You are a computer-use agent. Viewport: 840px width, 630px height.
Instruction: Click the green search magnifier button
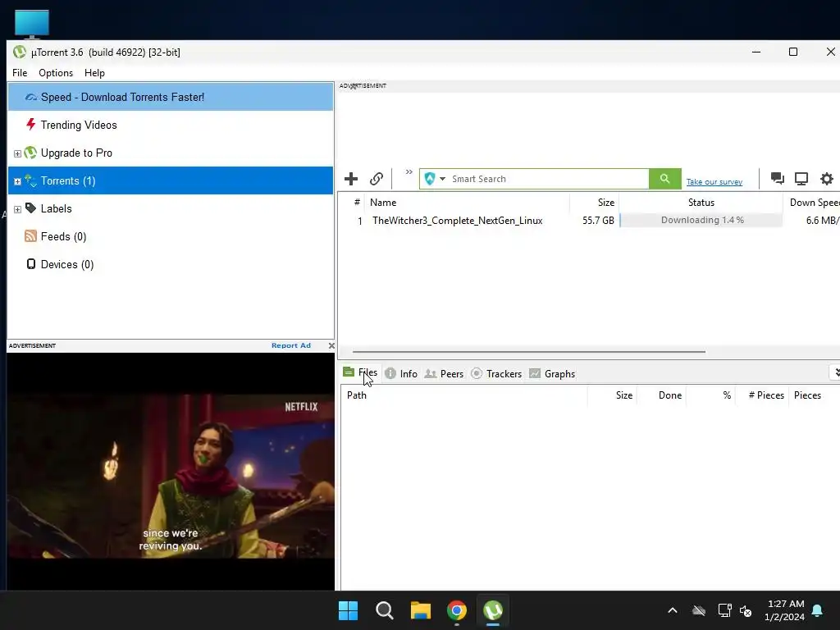click(x=664, y=178)
